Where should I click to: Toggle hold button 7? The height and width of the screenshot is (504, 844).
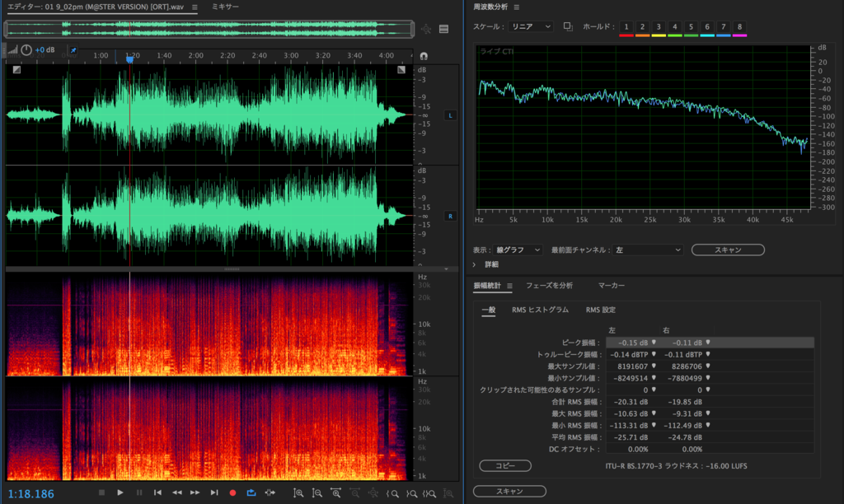click(x=724, y=27)
